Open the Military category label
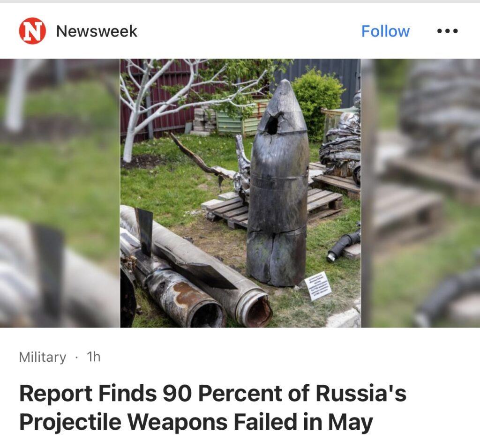 [x=42, y=357]
